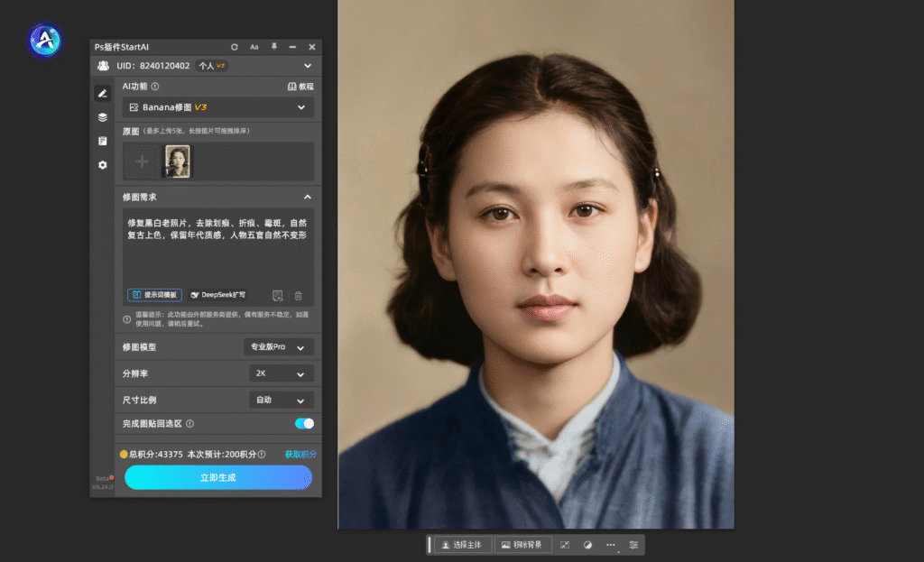This screenshot has width=924, height=562.
Task: Open the properties sliders icon in taskbar
Action: click(633, 545)
